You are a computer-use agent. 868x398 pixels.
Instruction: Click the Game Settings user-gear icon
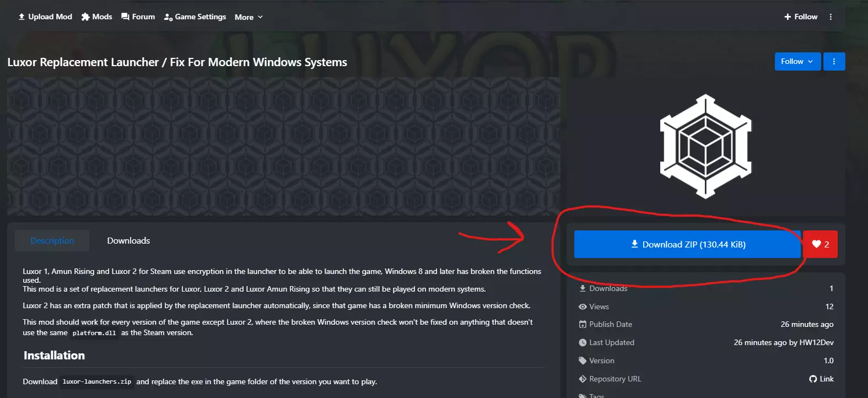[169, 17]
